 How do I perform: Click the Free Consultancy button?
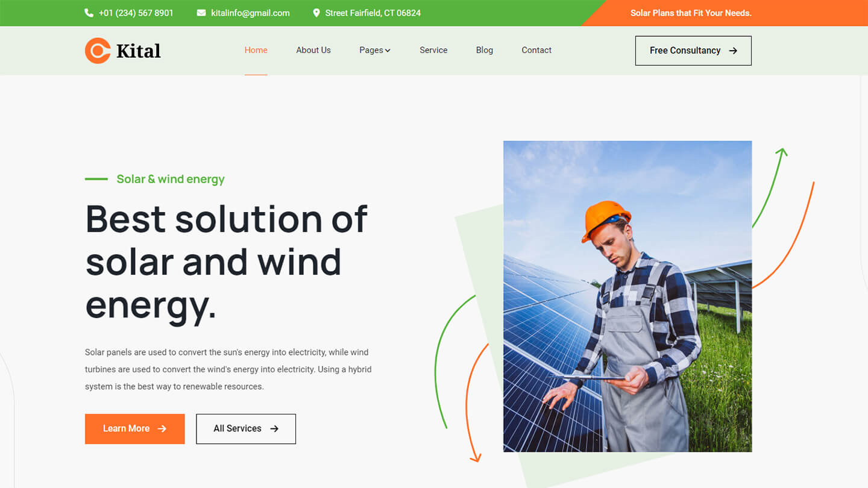693,51
